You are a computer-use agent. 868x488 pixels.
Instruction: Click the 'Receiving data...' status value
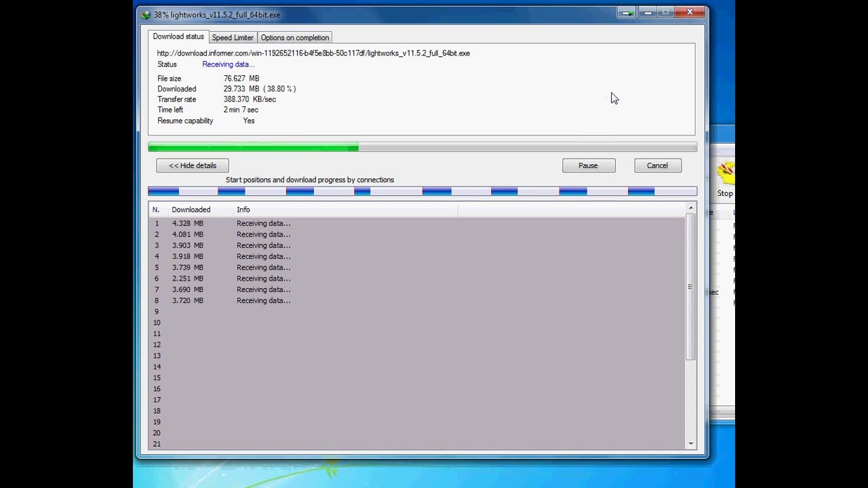click(229, 64)
